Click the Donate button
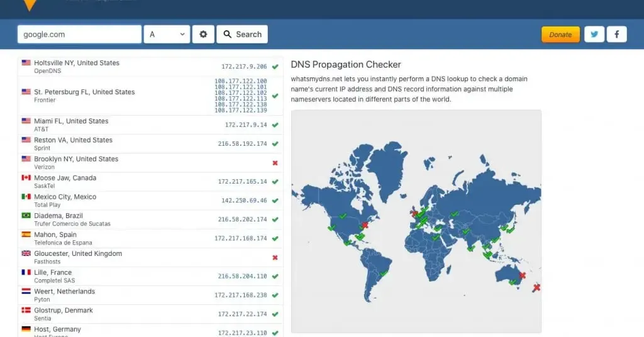The width and height of the screenshot is (644, 337). (x=560, y=35)
